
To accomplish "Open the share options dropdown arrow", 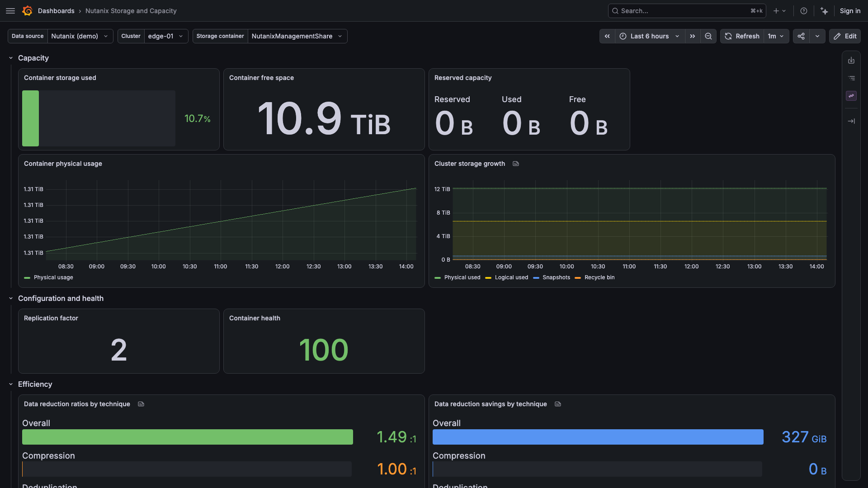I will pyautogui.click(x=817, y=36).
